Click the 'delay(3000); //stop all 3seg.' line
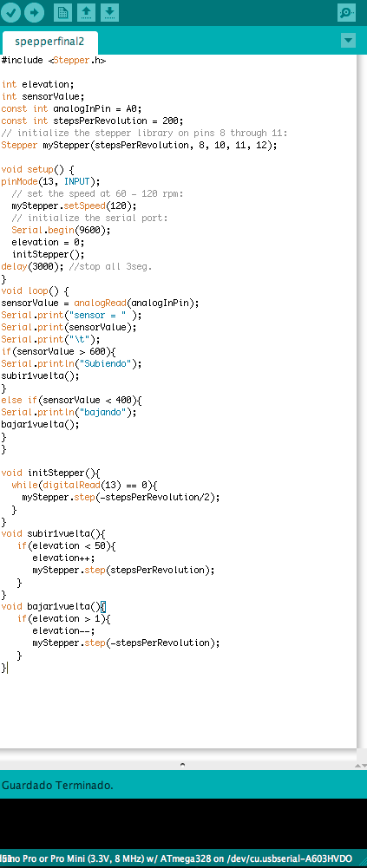The width and height of the screenshot is (367, 868). [76, 267]
